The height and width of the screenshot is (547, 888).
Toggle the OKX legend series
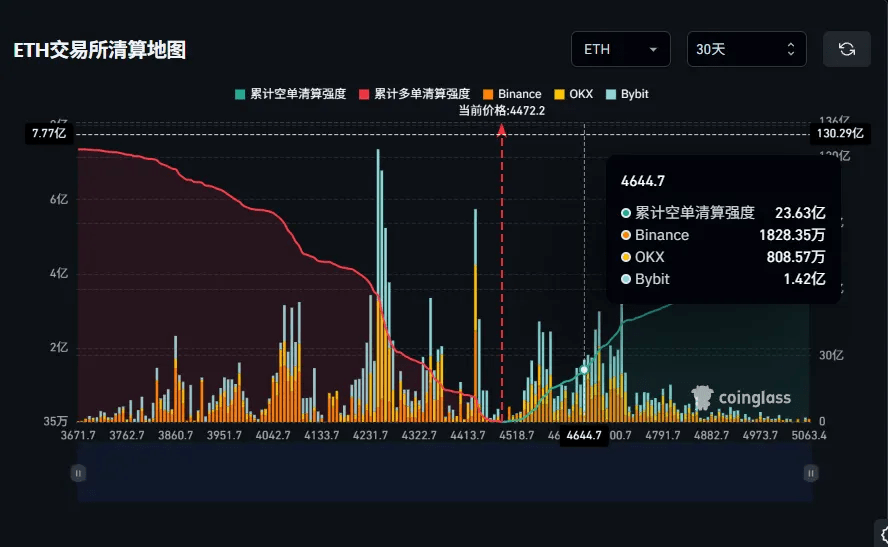tap(574, 94)
